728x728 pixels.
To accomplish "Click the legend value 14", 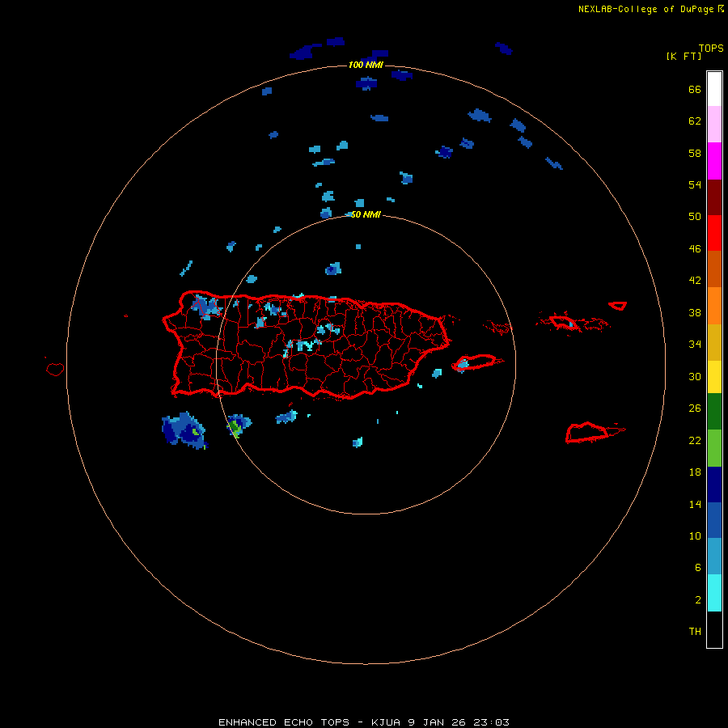I will (x=695, y=505).
